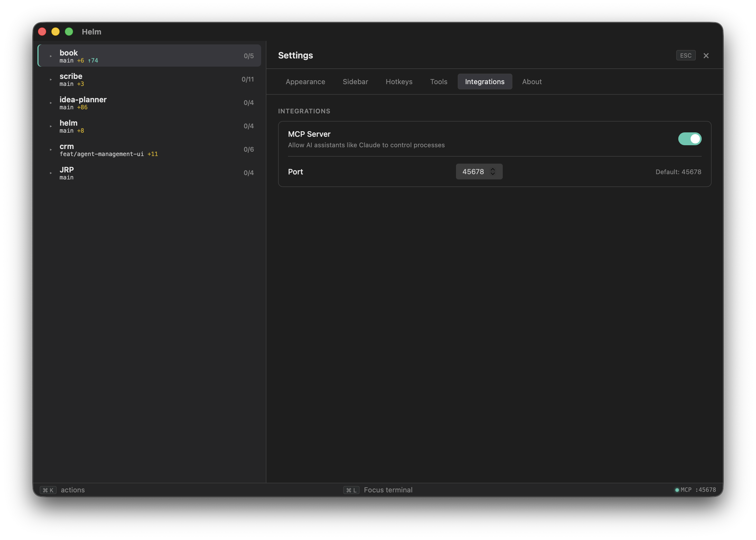
Task: Click the 0/11 process count for scribe
Action: tap(247, 79)
